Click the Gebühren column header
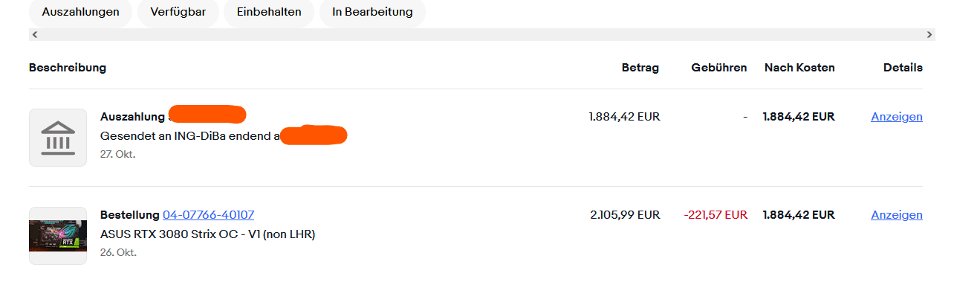This screenshot has height=282, width=980. (719, 68)
